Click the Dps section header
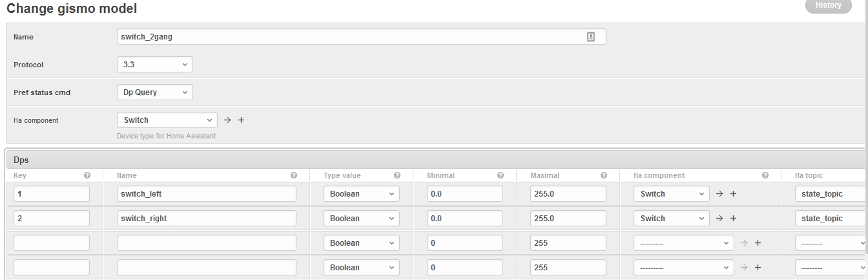The image size is (868, 280). (x=437, y=160)
